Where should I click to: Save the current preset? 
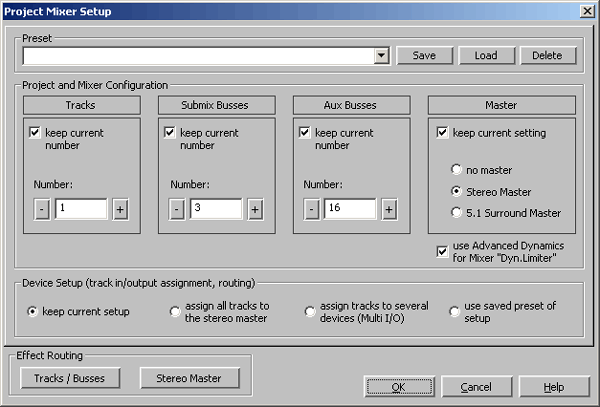tap(424, 56)
